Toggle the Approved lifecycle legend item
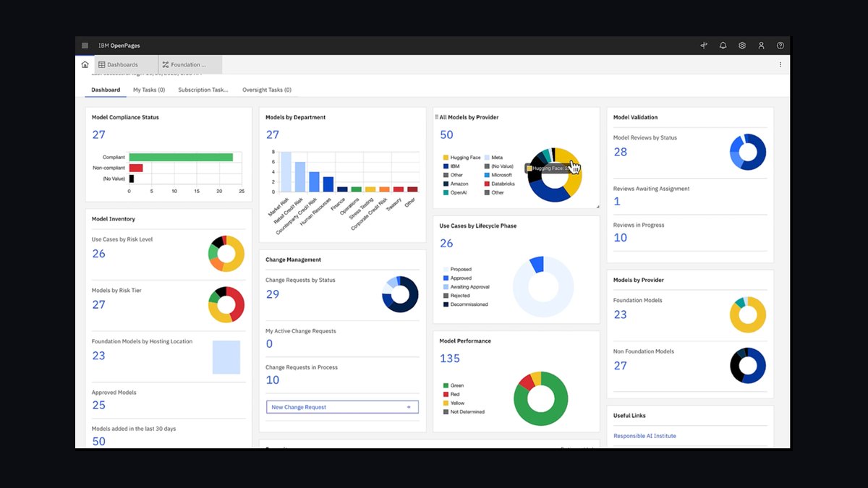868x488 pixels. tap(456, 278)
